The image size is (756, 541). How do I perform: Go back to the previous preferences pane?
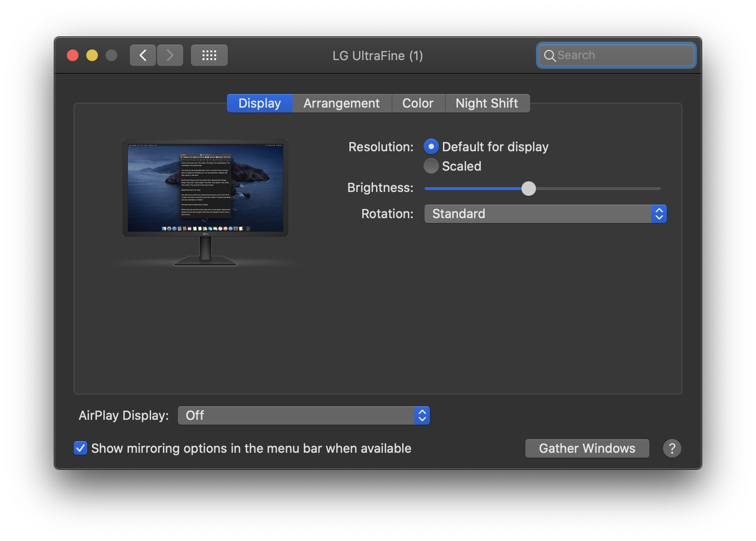click(143, 55)
